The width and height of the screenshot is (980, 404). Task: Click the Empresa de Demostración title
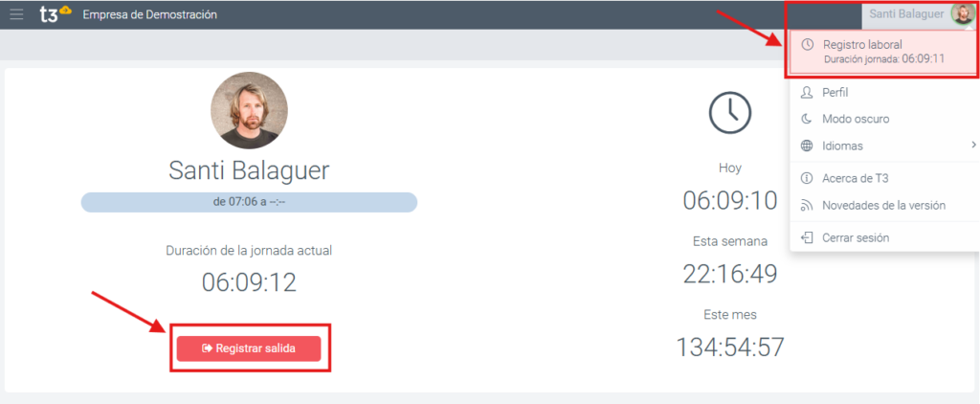(x=149, y=14)
